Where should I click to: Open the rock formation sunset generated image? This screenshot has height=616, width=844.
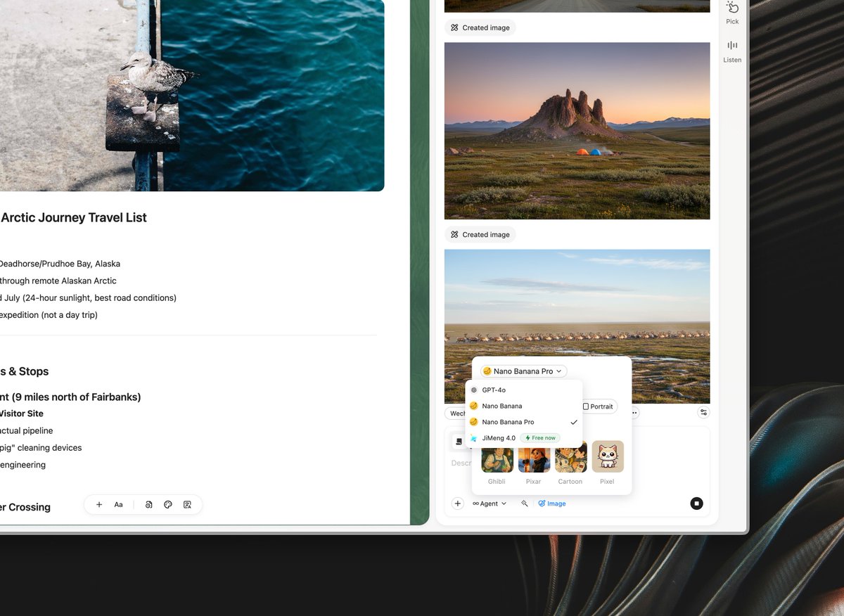coord(577,131)
